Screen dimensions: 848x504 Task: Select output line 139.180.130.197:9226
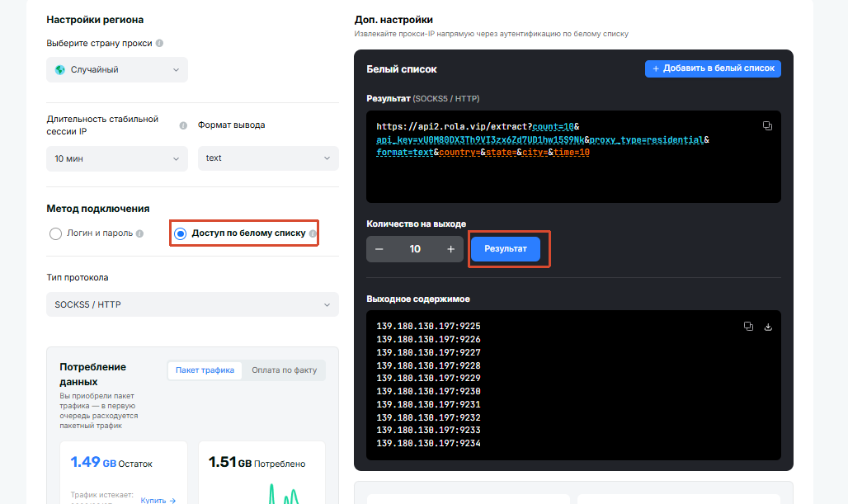click(x=428, y=339)
